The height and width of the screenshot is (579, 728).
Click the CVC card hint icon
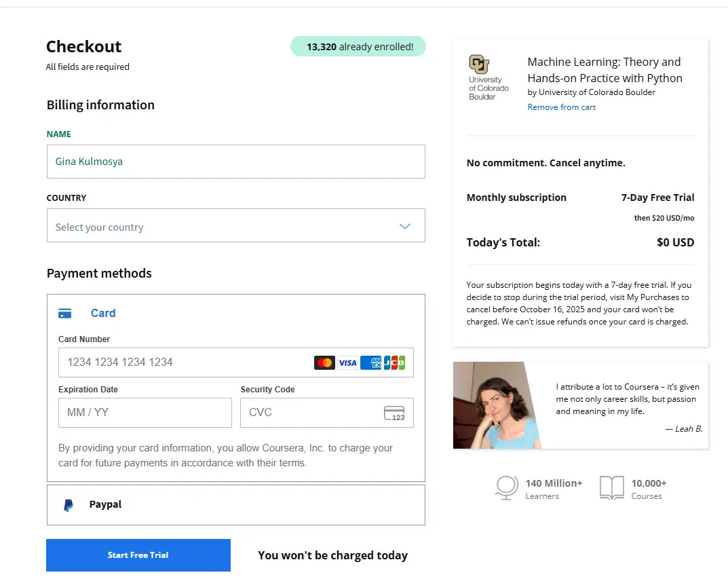coord(394,413)
